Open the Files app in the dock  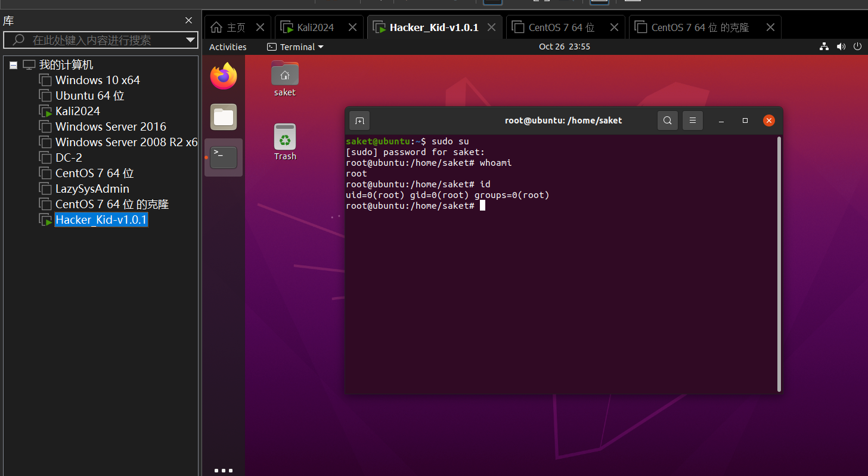tap(224, 117)
